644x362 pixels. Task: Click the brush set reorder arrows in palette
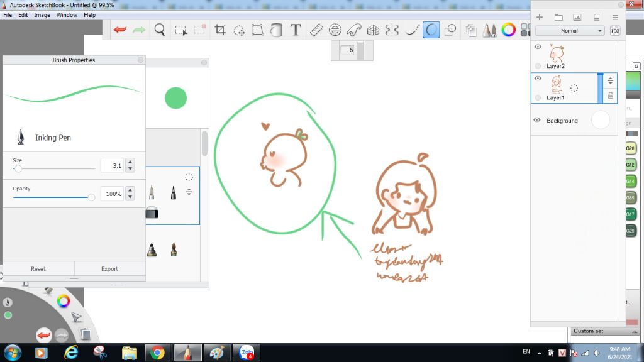click(189, 192)
